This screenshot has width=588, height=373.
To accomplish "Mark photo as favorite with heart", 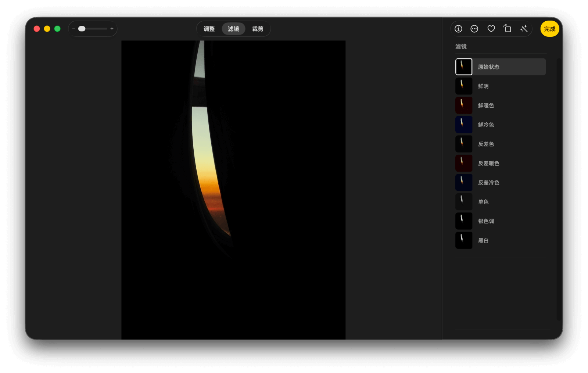I will 491,29.
